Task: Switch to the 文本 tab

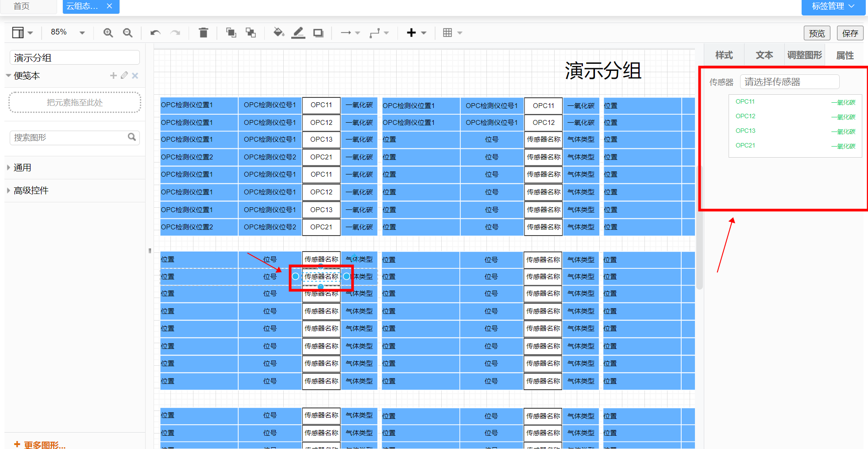Action: click(764, 55)
